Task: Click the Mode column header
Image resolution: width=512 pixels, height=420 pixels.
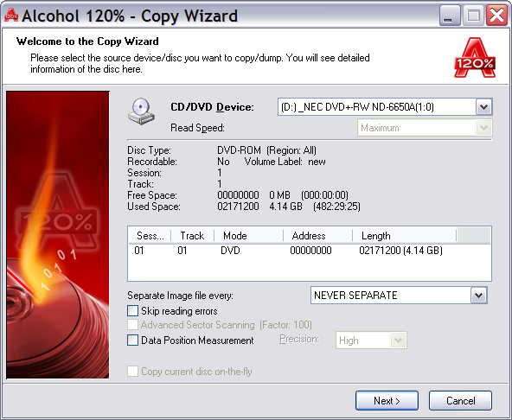Action: coord(248,236)
